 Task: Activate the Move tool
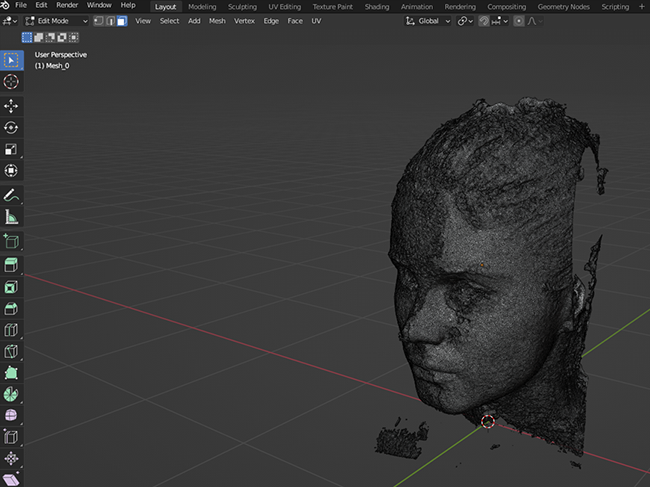(x=12, y=106)
